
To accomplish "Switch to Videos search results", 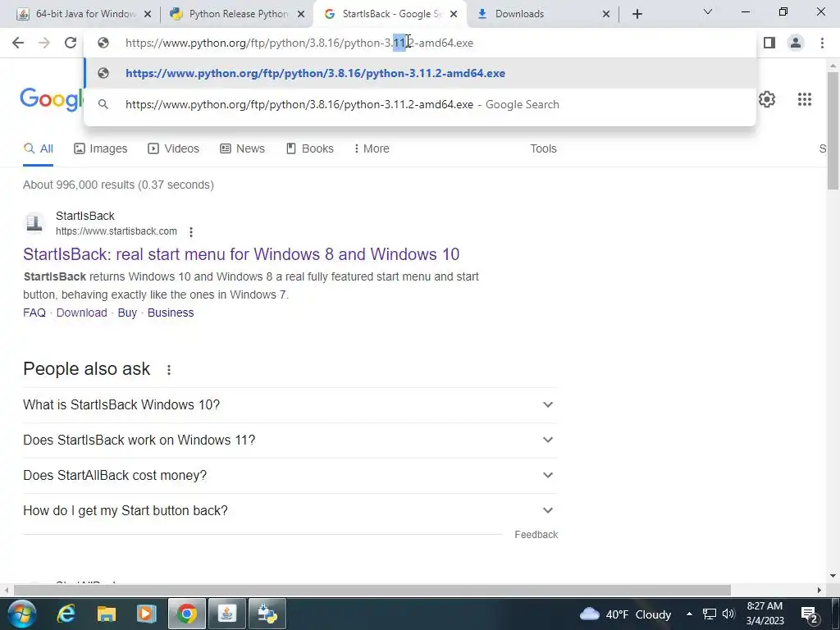I will pyautogui.click(x=173, y=149).
